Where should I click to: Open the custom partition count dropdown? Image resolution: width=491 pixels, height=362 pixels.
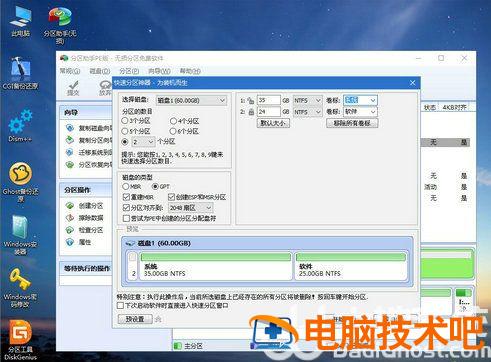click(143, 142)
